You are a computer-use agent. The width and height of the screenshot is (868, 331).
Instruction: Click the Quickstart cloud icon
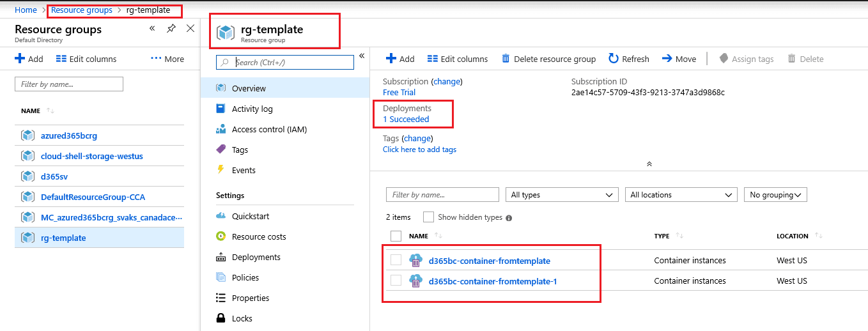221,215
